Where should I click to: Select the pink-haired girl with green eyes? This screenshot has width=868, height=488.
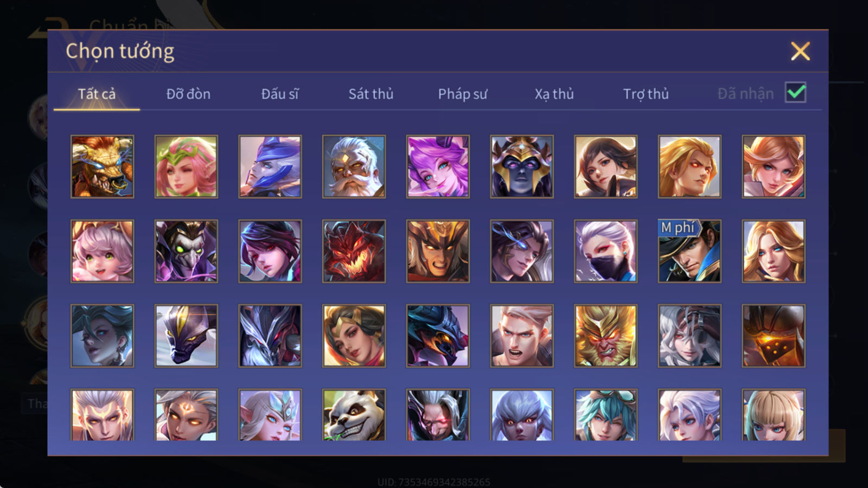(102, 251)
